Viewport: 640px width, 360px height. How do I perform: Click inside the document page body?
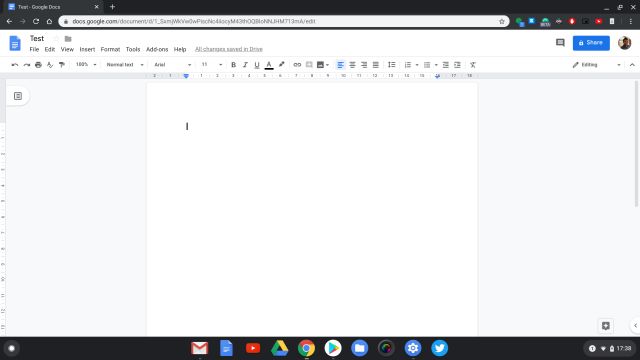pos(312,210)
